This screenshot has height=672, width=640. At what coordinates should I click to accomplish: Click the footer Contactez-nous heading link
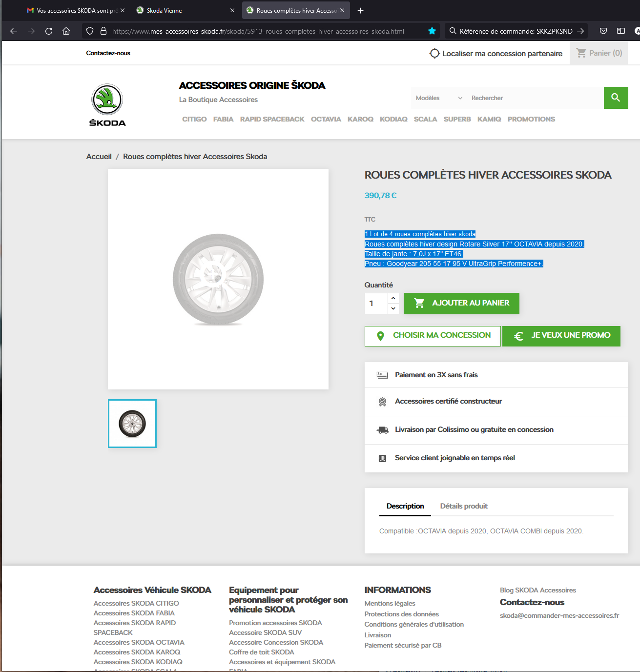532,602
